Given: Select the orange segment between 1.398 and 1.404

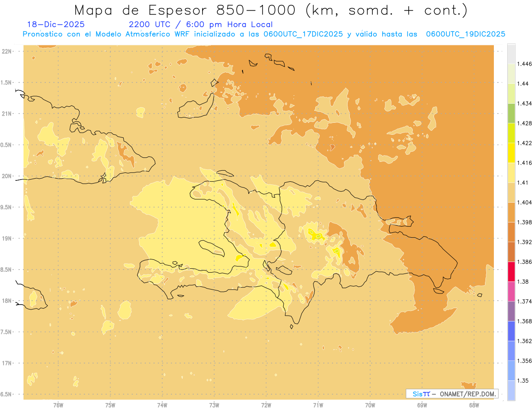Looking at the screenshot, I should click(511, 212).
